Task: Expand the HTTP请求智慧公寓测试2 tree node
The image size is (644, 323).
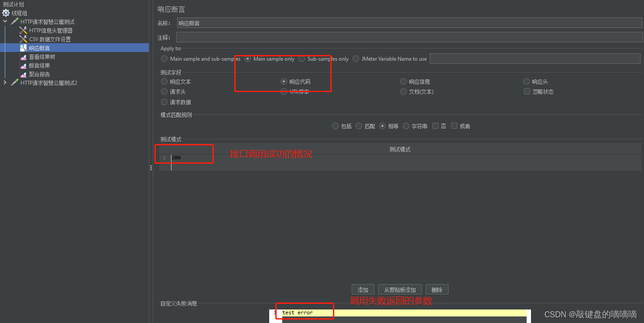Action: (5, 82)
